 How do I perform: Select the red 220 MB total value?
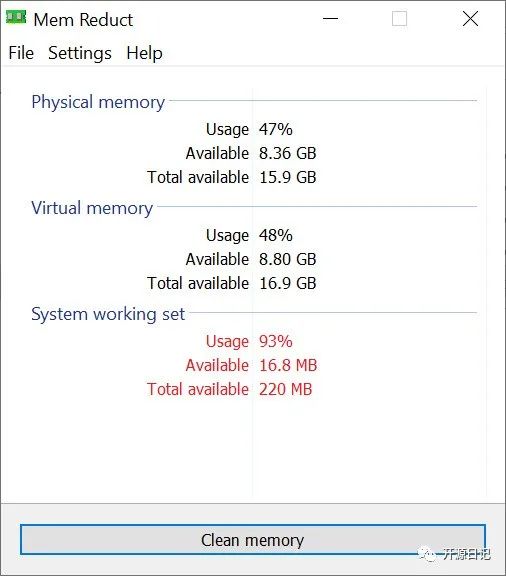coord(286,389)
